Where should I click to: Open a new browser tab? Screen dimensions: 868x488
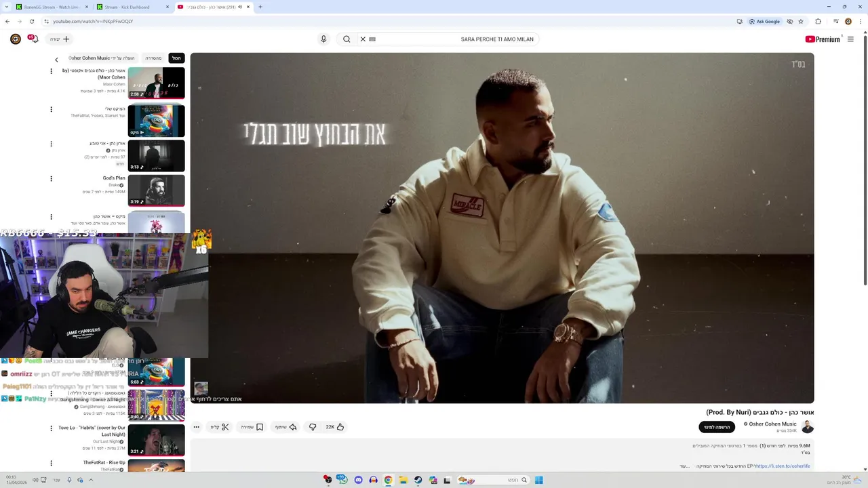tap(260, 7)
